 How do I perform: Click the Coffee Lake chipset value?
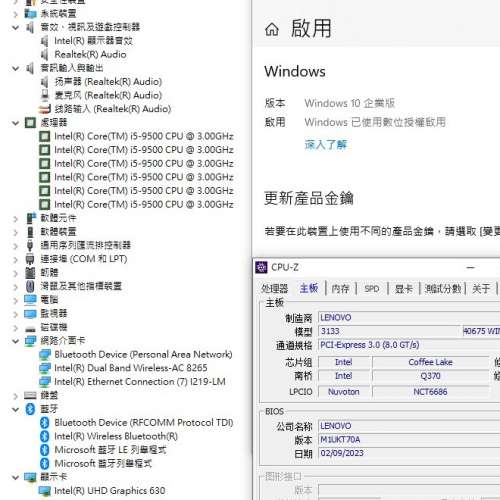click(x=430, y=362)
